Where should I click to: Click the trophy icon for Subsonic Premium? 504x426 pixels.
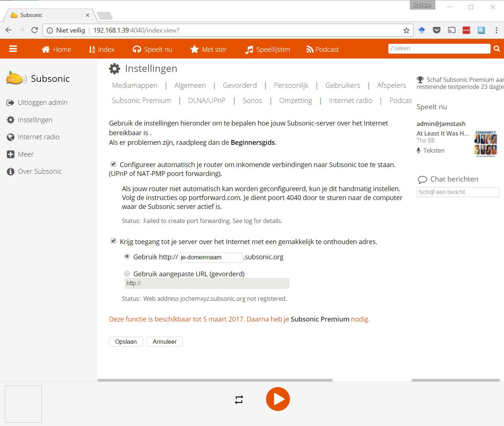(420, 80)
